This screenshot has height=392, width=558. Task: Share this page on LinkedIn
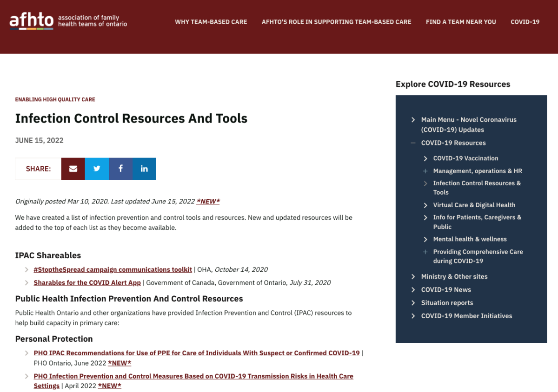(144, 169)
